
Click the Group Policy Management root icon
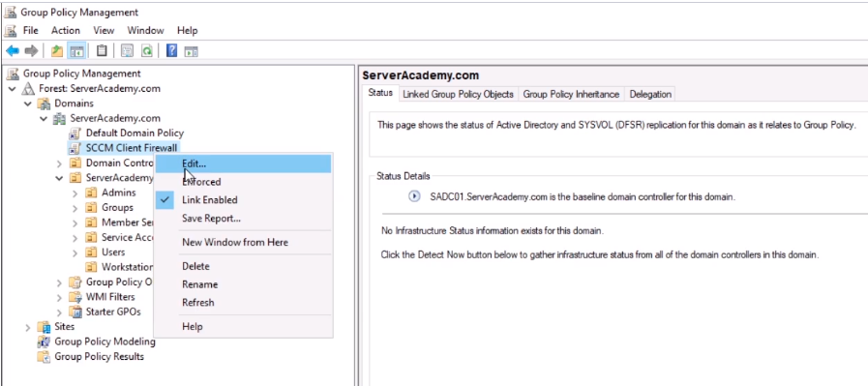point(13,74)
